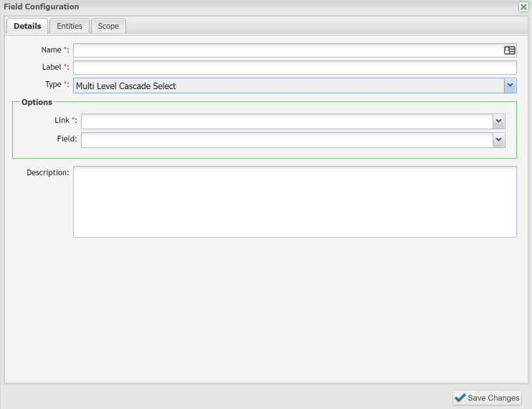Screen dimensions: 532x409
Task: Click the Description label text
Action: coord(47,173)
